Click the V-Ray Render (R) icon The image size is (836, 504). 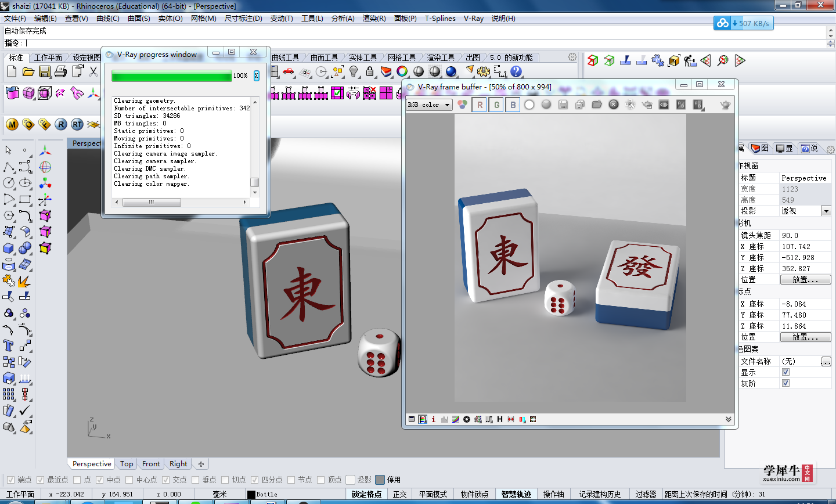coord(61,124)
